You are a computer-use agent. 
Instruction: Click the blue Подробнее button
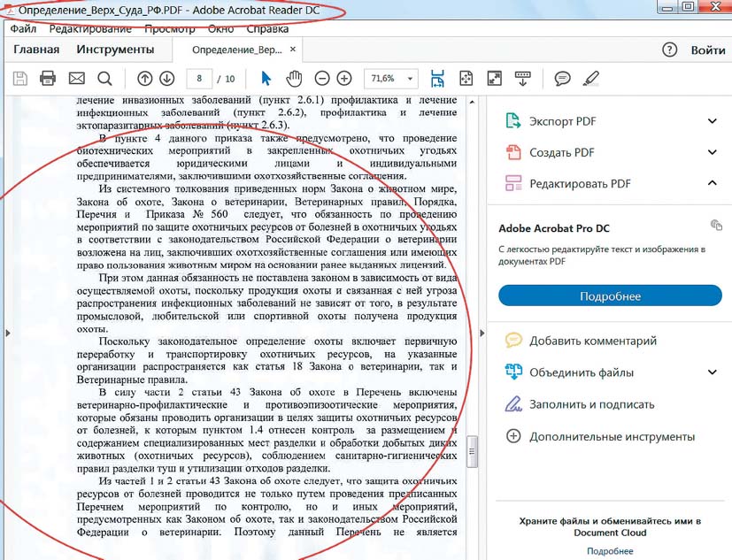(610, 296)
